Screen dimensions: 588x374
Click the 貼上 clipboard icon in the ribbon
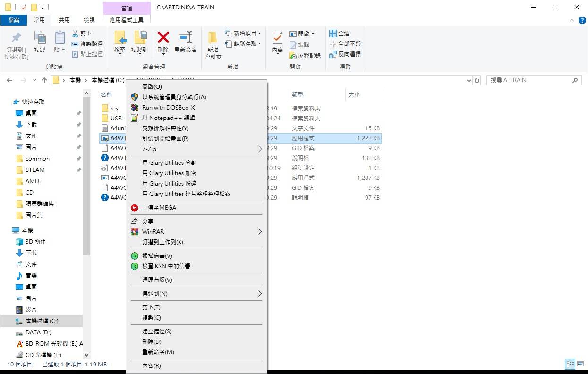[60, 38]
